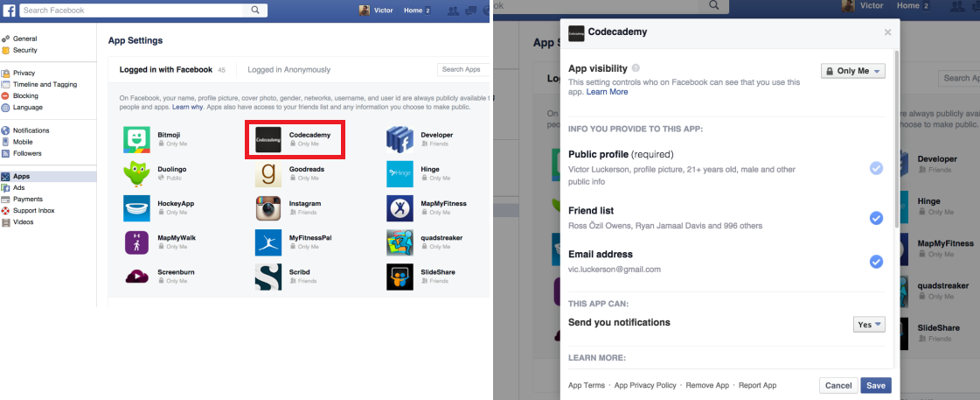Viewport: 980px width, 400px height.
Task: Open the App Terms link
Action: 587,386
